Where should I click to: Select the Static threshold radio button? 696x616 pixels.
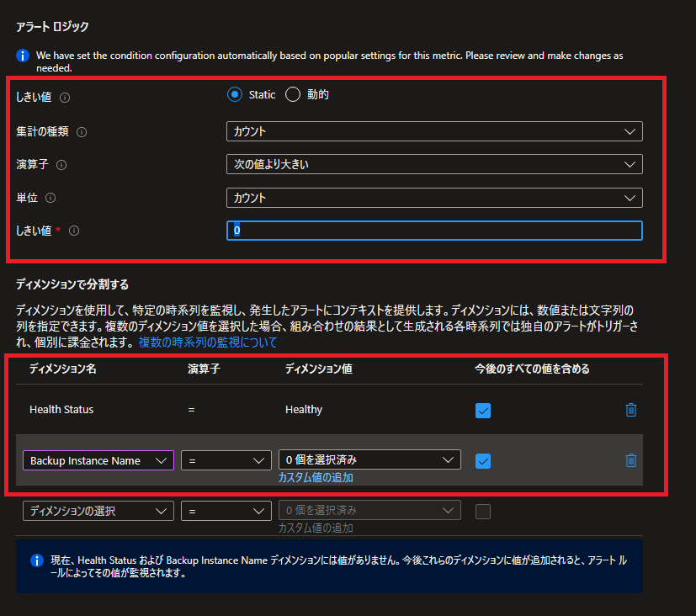234,94
